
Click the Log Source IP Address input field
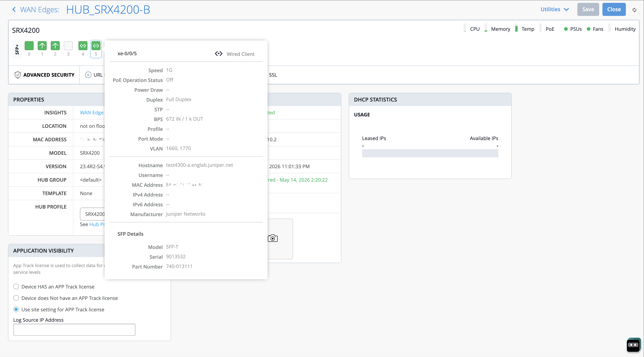74,329
